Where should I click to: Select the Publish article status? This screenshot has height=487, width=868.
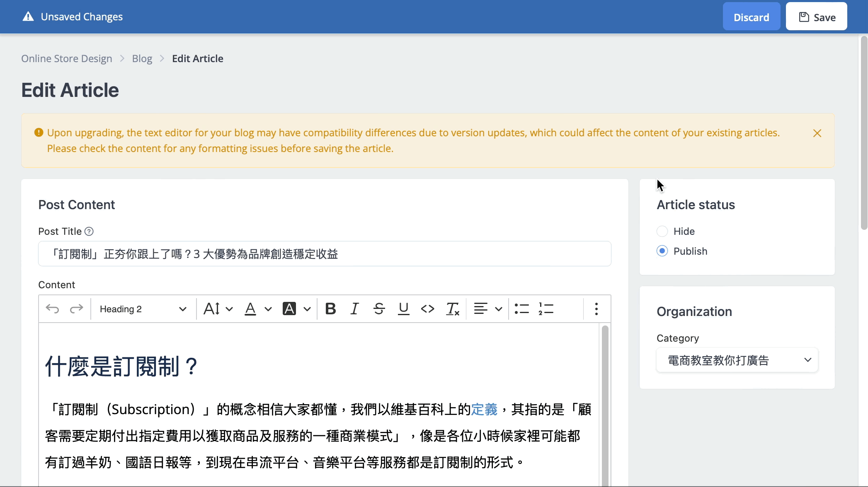pyautogui.click(x=662, y=251)
